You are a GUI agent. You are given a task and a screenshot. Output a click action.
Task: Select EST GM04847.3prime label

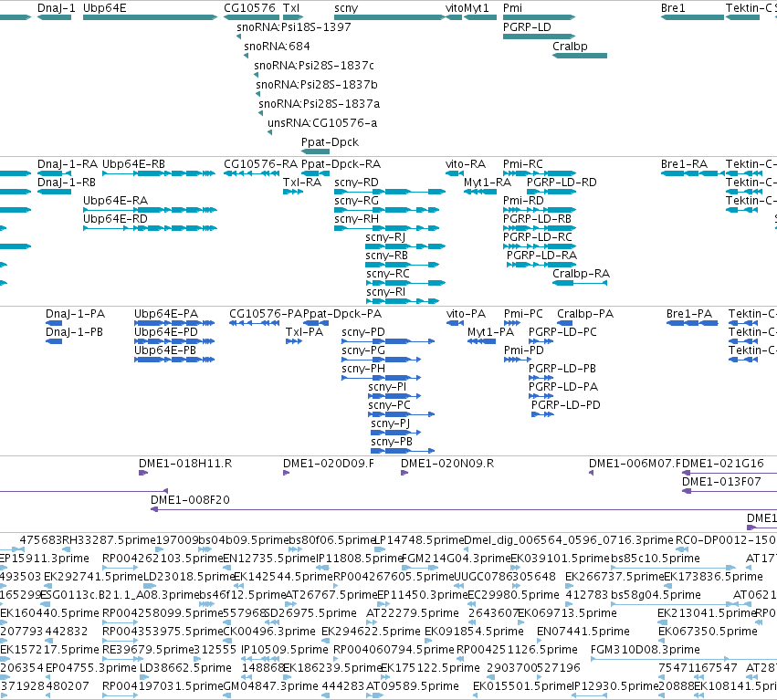click(270, 686)
